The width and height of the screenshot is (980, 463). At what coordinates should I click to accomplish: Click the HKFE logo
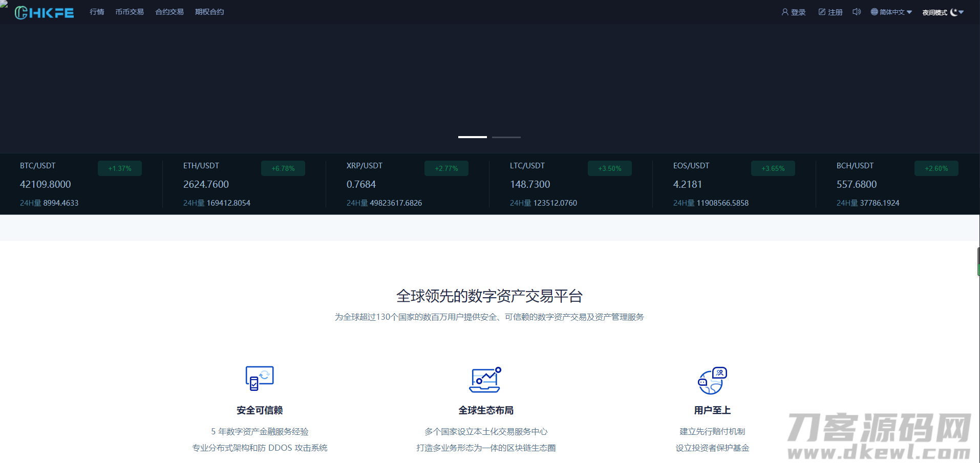pos(44,12)
